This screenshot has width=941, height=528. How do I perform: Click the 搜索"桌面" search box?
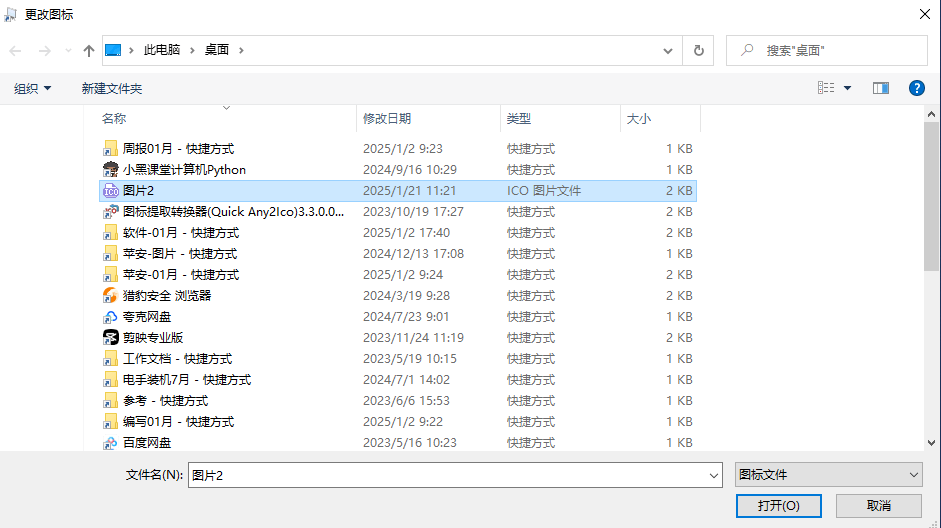(826, 50)
